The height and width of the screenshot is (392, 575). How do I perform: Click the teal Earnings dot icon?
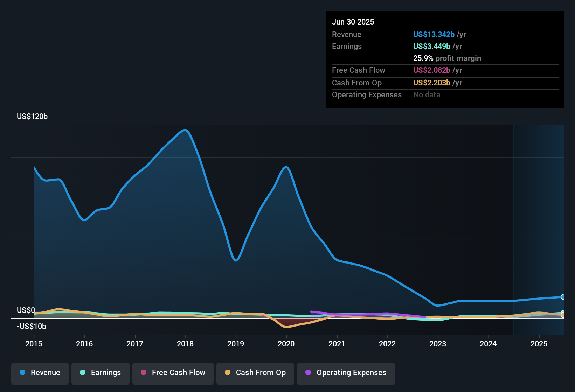coord(83,373)
